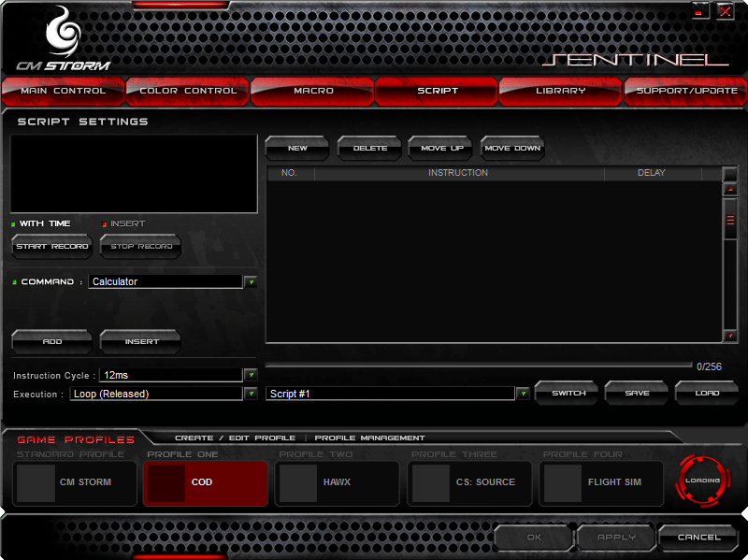Image resolution: width=748 pixels, height=560 pixels.
Task: Click the Insert command button
Action: pyautogui.click(x=141, y=342)
